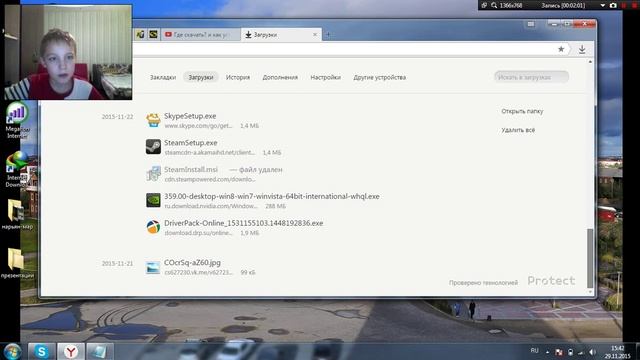Switch to the Закладки section
Viewport: 640px width, 360px height.
click(x=163, y=77)
